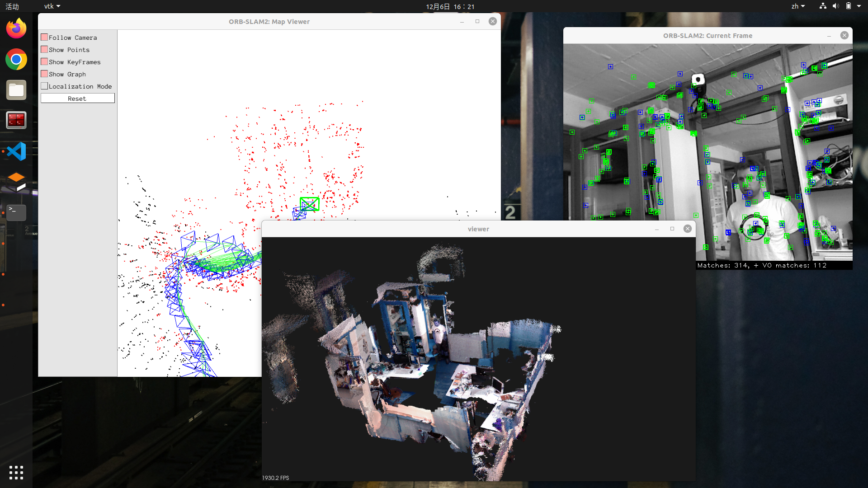868x488 pixels.
Task: Open Visual Studio Code from dock
Action: 16,151
